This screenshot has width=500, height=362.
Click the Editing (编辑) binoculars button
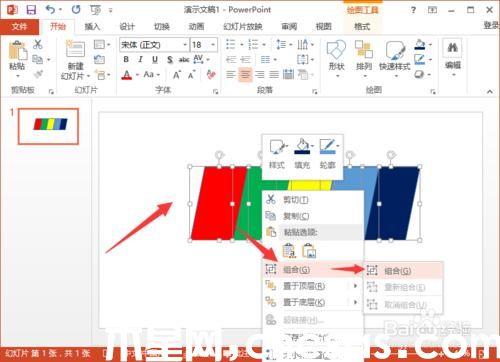(452, 57)
